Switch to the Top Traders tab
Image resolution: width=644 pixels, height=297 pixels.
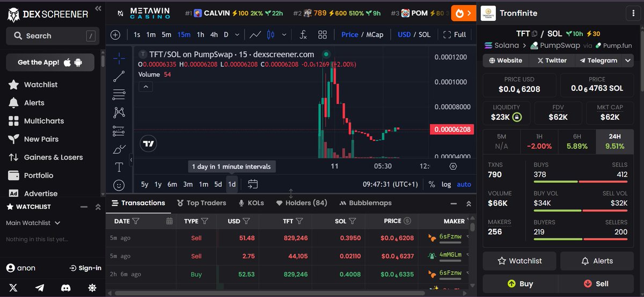201,203
